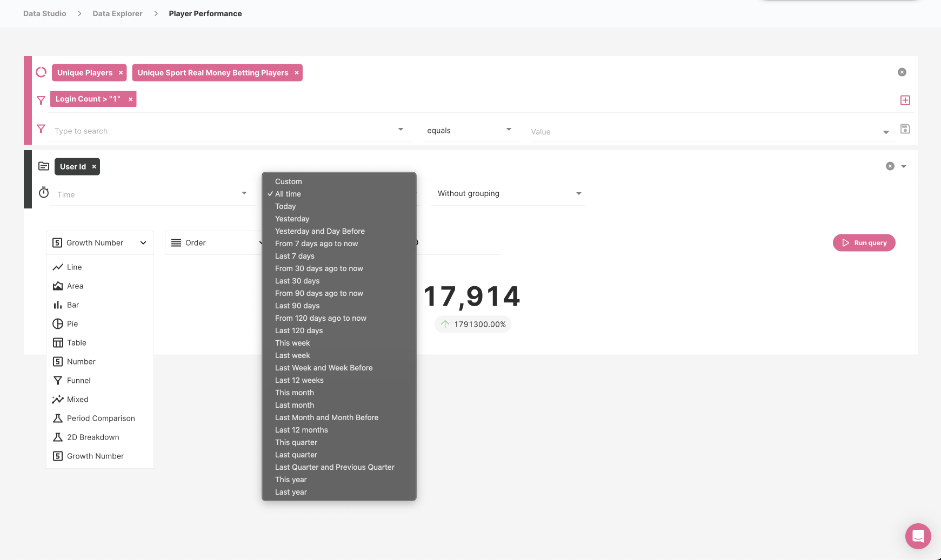Select the Line chart type
This screenshot has height=560, width=941.
coord(73,267)
